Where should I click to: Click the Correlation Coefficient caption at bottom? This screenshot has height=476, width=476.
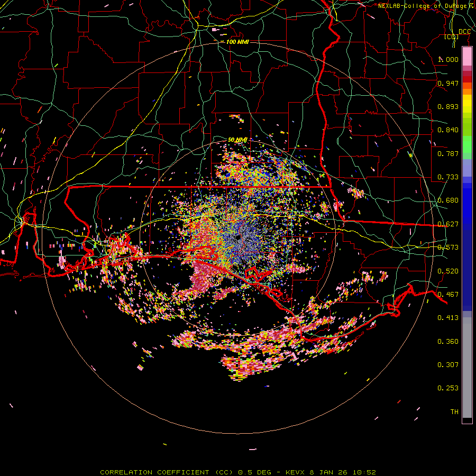238,472
